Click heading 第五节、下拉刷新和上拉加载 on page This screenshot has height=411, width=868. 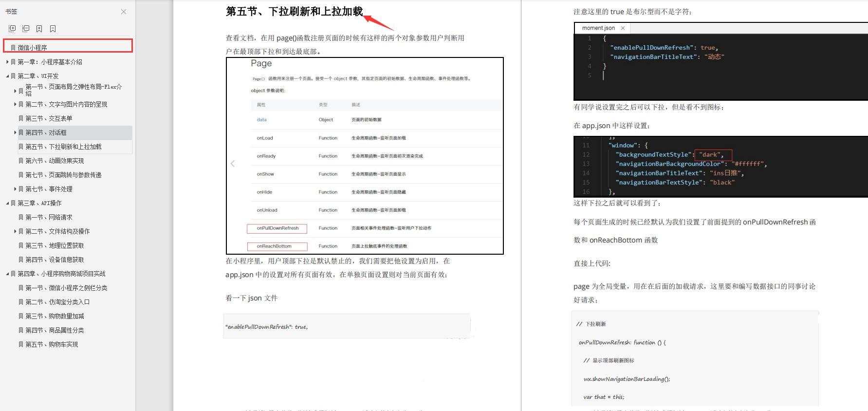click(x=294, y=12)
